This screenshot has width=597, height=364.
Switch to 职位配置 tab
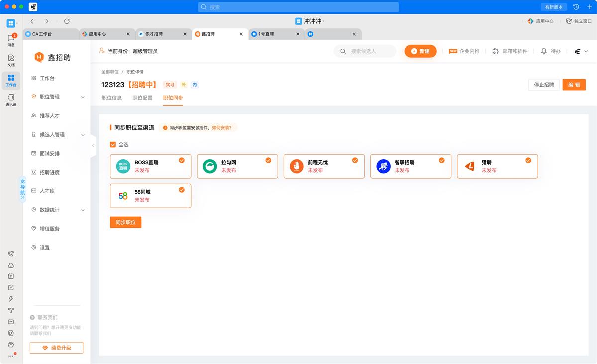(x=142, y=98)
